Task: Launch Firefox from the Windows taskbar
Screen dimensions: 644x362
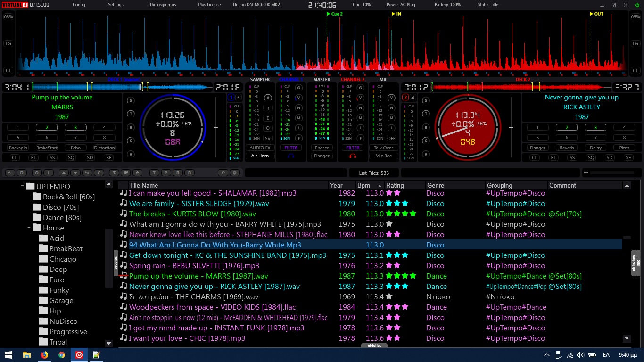Action: tap(44, 355)
